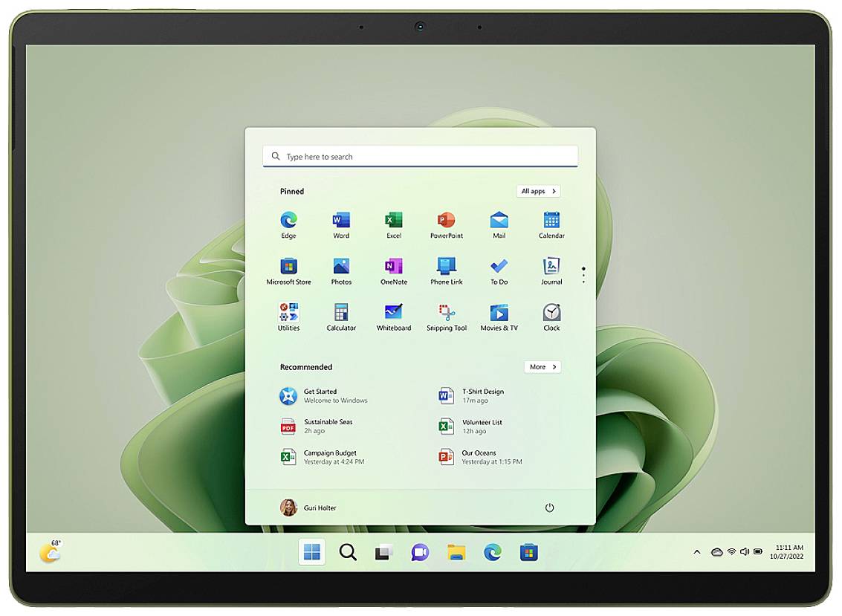The image size is (842, 616).
Task: Open Microsoft Edge from the taskbar
Action: (x=492, y=553)
